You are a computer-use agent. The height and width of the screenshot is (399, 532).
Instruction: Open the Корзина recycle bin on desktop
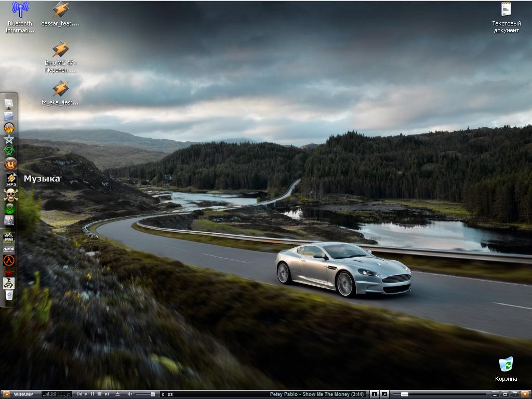point(506,365)
